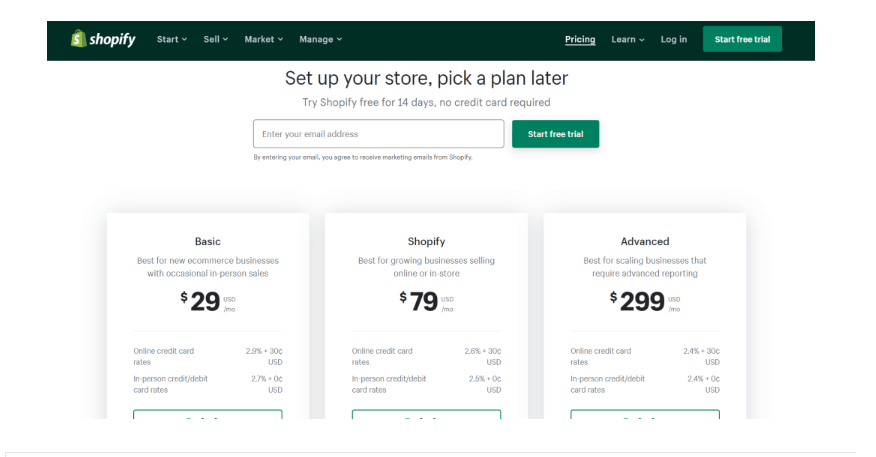Viewport: 876px width, 457px height.
Task: Focus the Enter your email address field
Action: (378, 134)
